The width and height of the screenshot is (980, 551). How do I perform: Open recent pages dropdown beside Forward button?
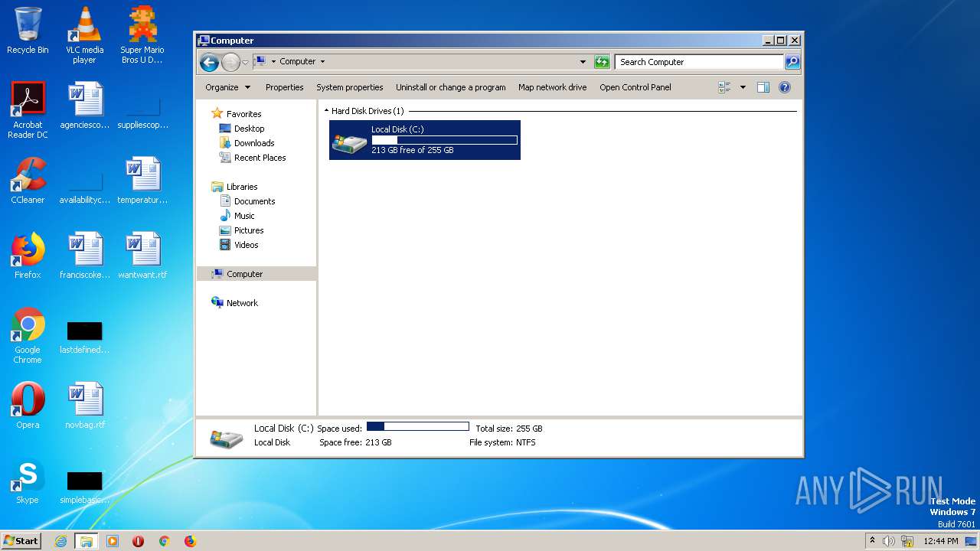[245, 62]
